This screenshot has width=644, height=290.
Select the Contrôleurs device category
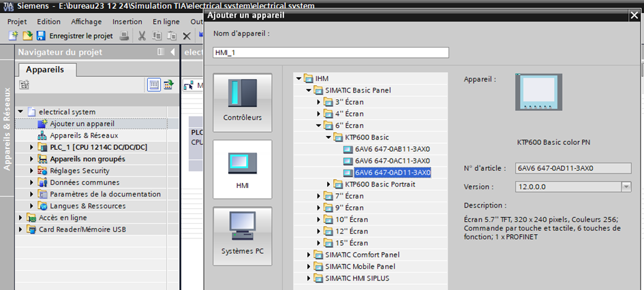(x=243, y=99)
